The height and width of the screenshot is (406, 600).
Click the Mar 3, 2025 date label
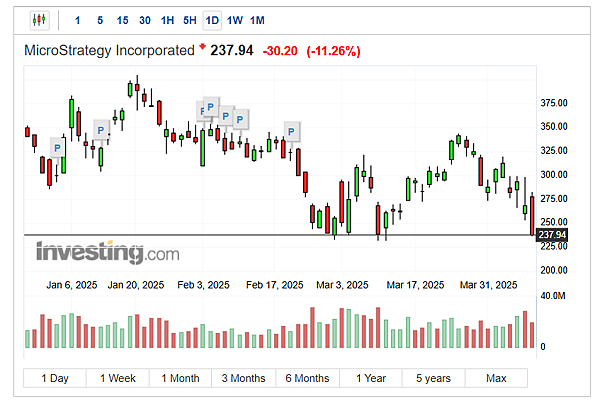click(342, 285)
